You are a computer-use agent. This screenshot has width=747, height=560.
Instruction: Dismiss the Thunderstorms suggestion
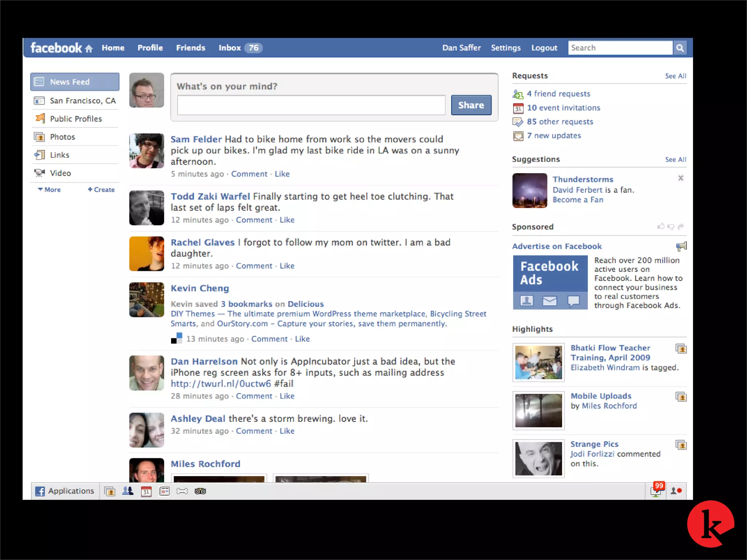[681, 178]
